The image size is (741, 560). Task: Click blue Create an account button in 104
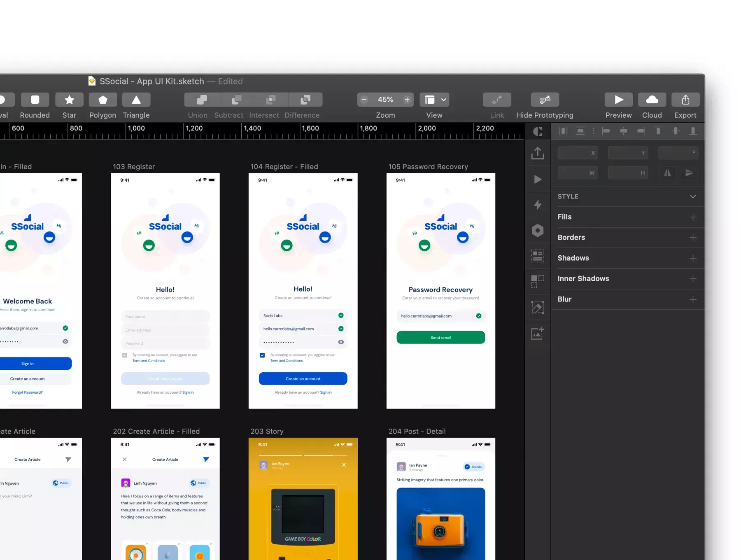(303, 378)
